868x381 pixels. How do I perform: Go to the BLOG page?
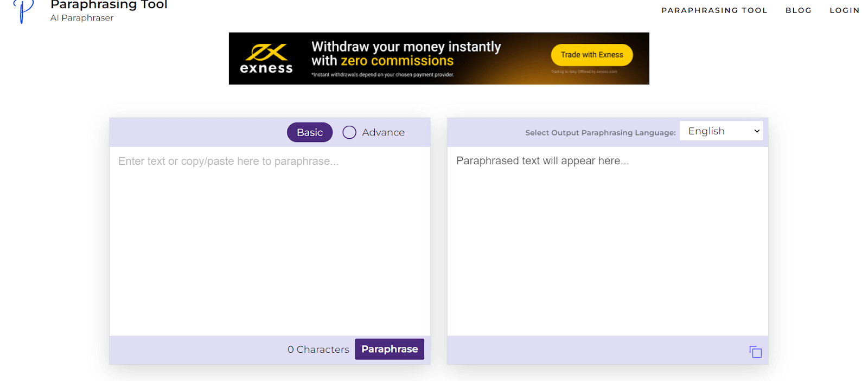(798, 10)
